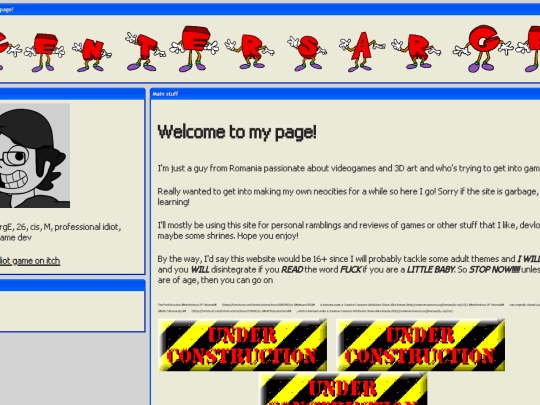This screenshot has height=405, width=540.
Task: Click the second Under Construction banner beside it
Action: pos(421,345)
